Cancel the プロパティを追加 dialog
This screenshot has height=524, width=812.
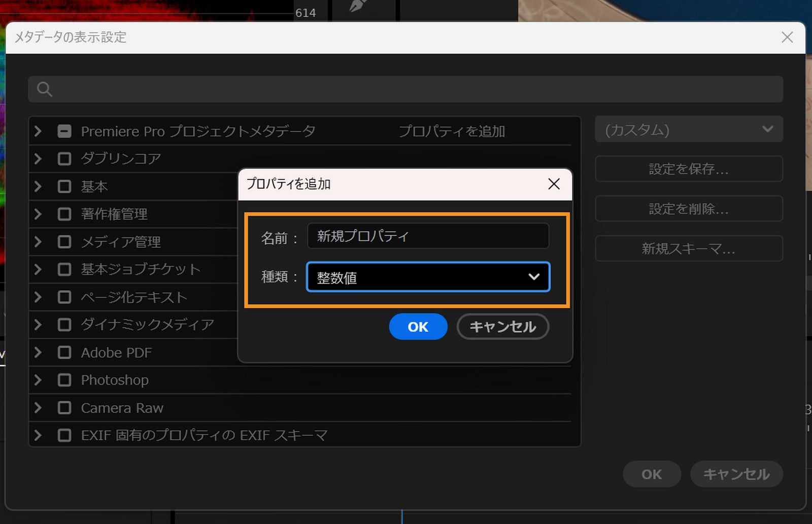point(502,327)
